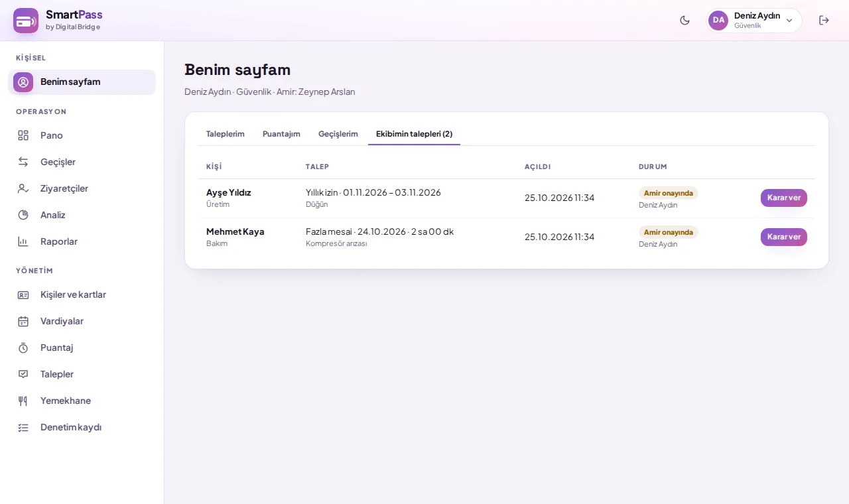Select the Ekibimin talepleri (2) tab
849x504 pixels.
pyautogui.click(x=415, y=134)
